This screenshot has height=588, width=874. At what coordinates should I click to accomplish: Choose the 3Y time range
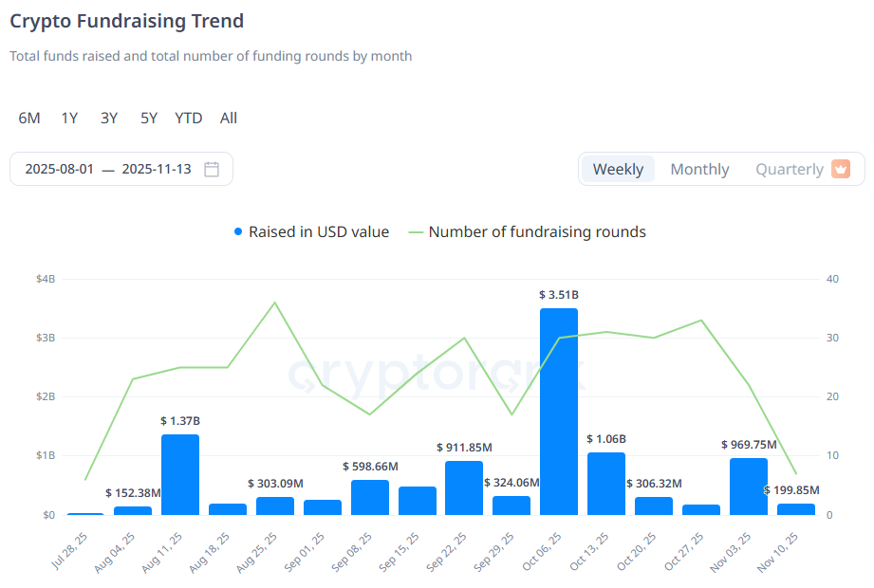click(109, 119)
